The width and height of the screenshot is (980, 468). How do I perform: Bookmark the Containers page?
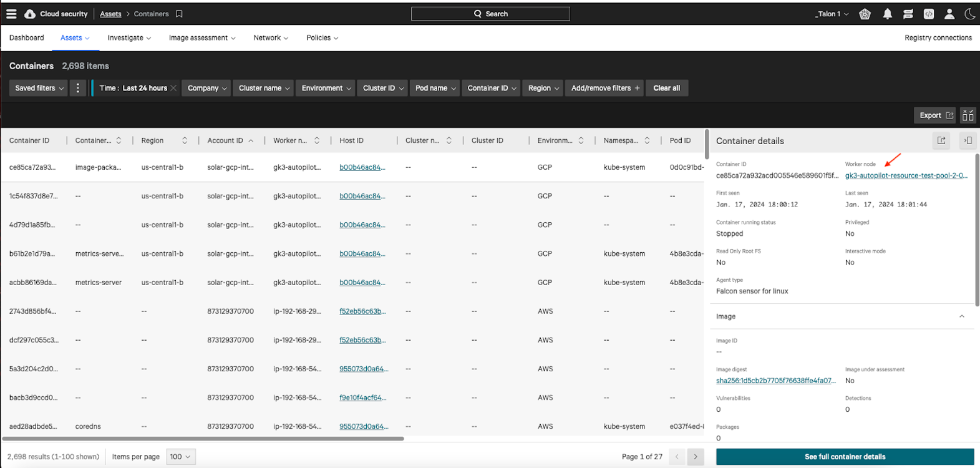point(179,14)
